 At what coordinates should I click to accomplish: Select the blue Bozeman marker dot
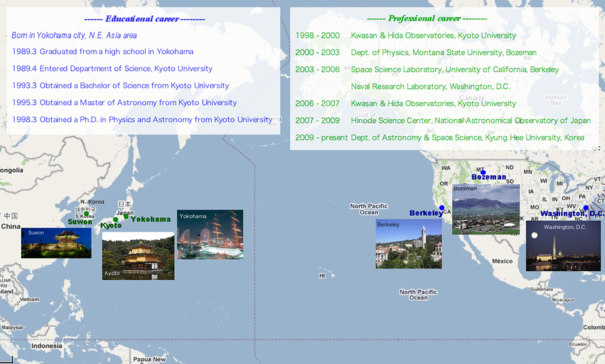tap(483, 172)
